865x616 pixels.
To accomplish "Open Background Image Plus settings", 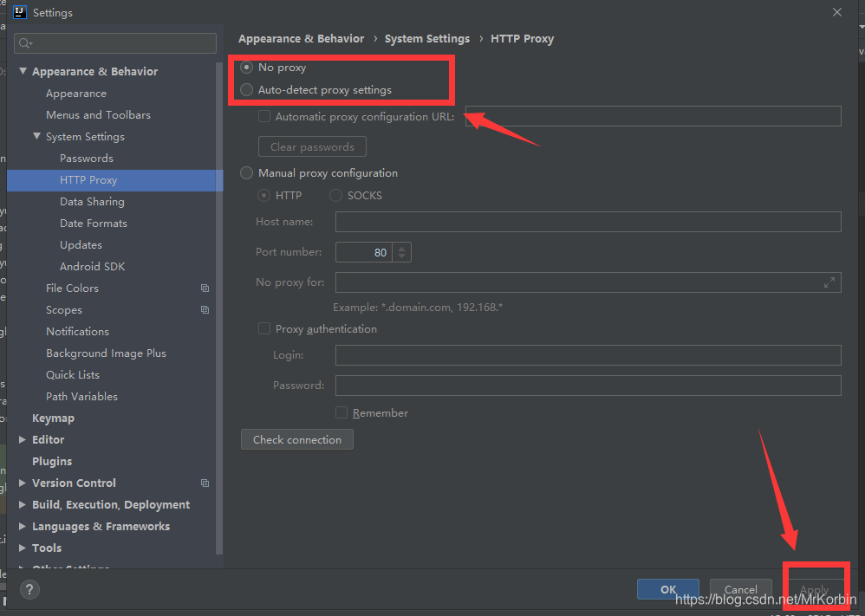I will click(106, 353).
